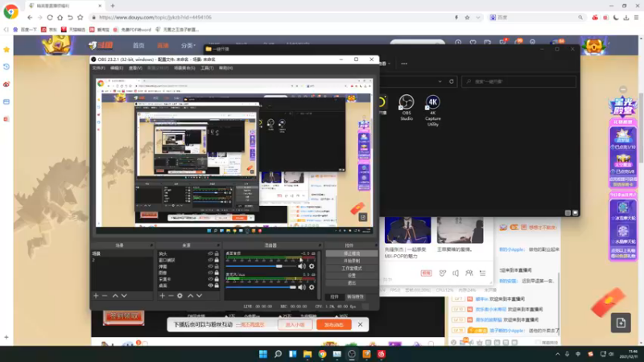The width and height of the screenshot is (644, 362).
Task: Undock the Sources panel in OBS
Action: click(219, 245)
